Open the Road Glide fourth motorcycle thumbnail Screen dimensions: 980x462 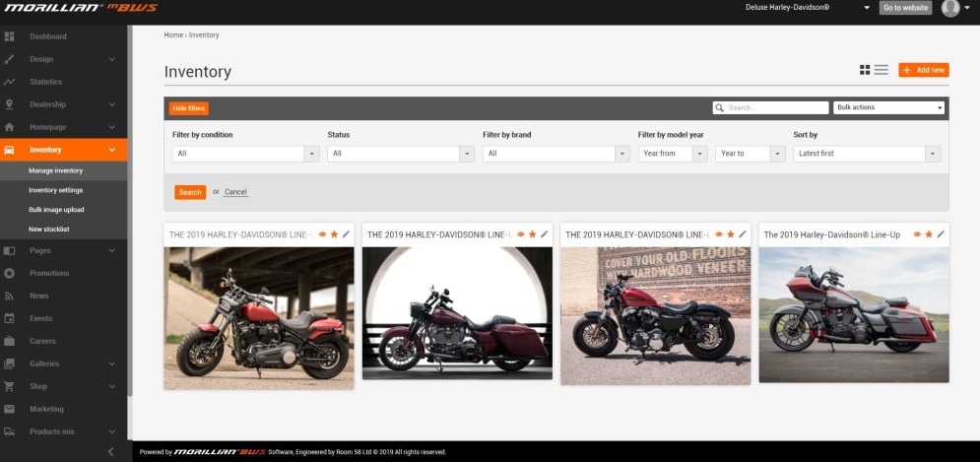pos(854,314)
